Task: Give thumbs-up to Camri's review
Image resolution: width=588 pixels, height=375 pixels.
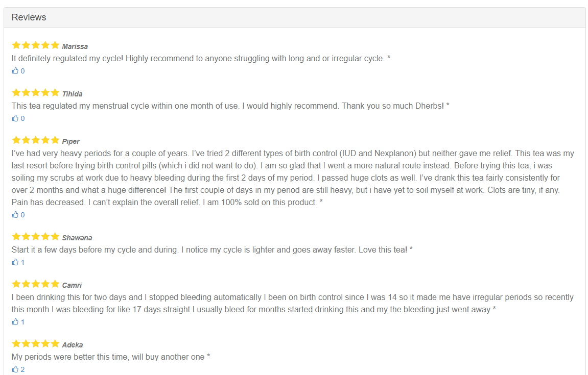Action: click(x=15, y=322)
